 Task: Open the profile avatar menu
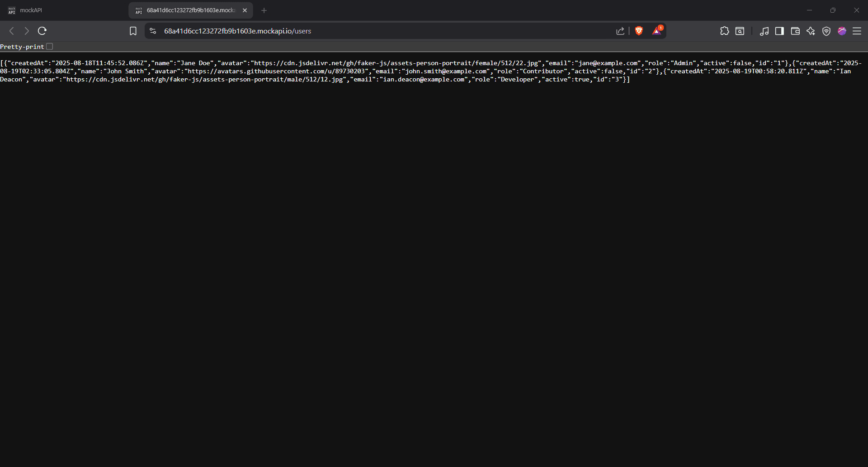coord(842,31)
